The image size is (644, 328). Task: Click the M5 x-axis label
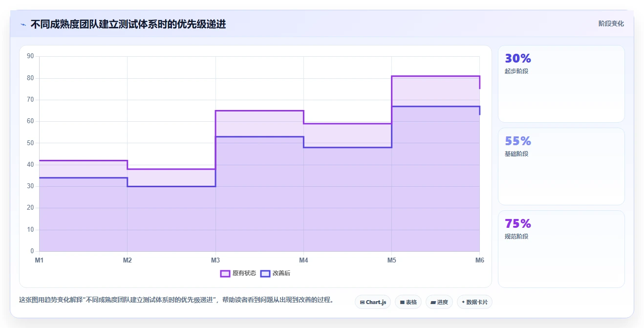point(392,260)
